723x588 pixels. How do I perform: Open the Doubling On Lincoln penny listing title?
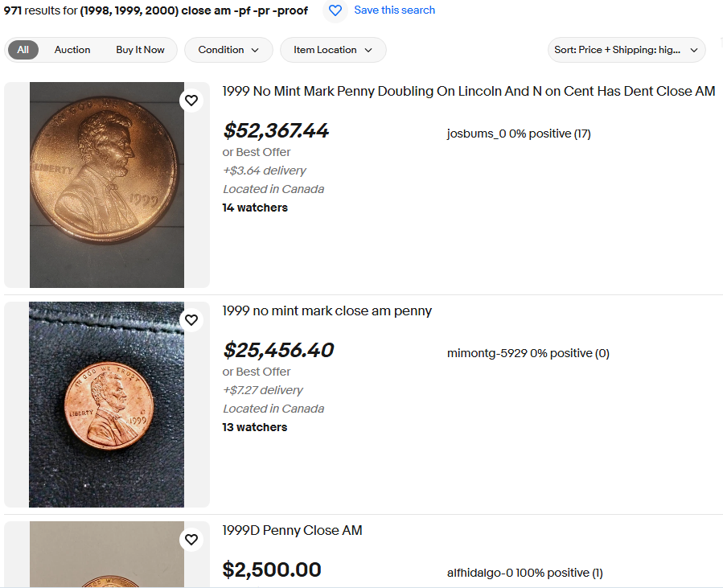pos(469,92)
